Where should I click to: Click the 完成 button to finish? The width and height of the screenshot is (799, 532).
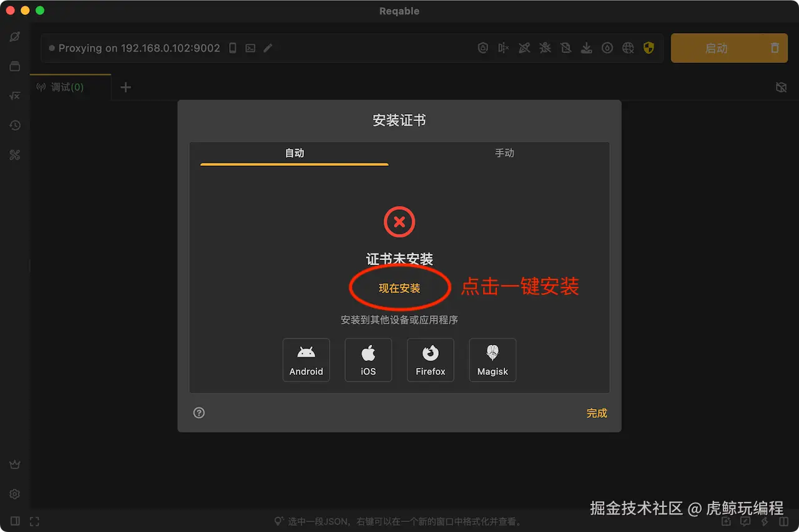[596, 413]
